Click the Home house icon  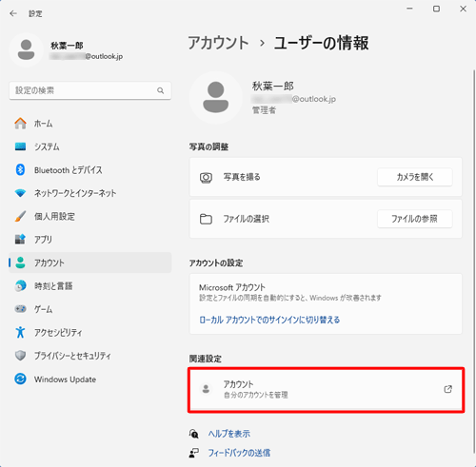tap(20, 124)
